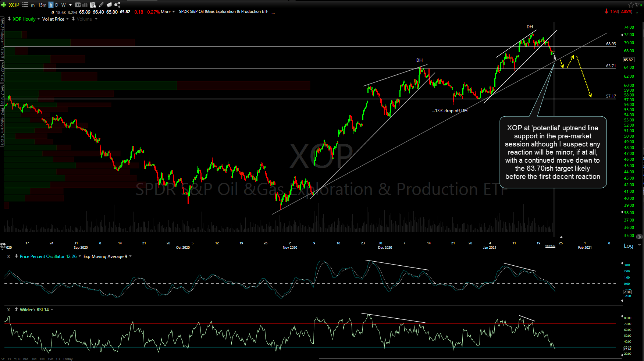The height and width of the screenshot is (361, 644).
Task: Click move arrows beside Volume label
Action: click(74, 19)
